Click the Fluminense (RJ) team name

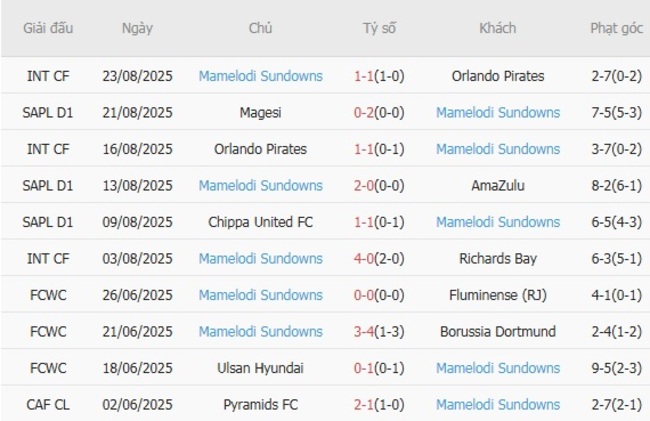pyautogui.click(x=497, y=295)
